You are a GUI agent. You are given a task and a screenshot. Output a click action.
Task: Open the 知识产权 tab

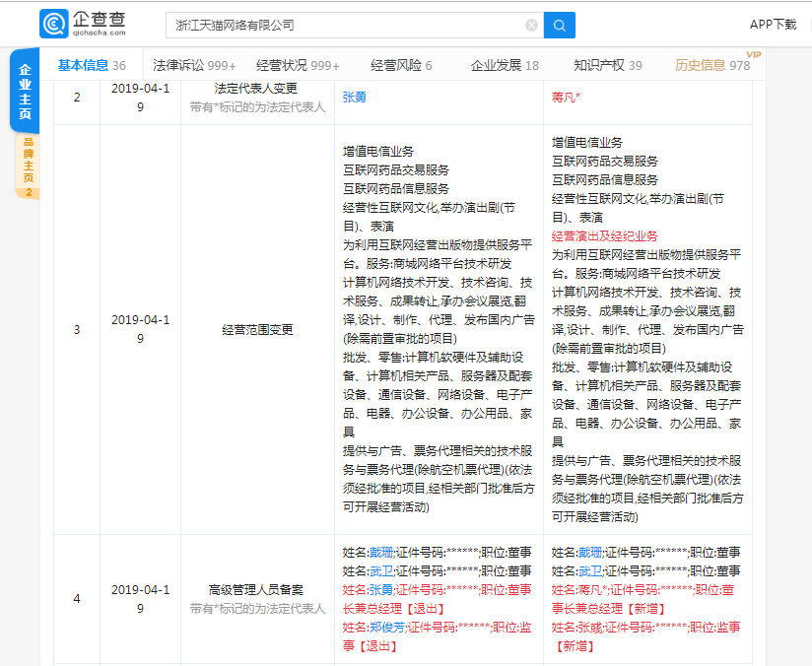pos(608,65)
